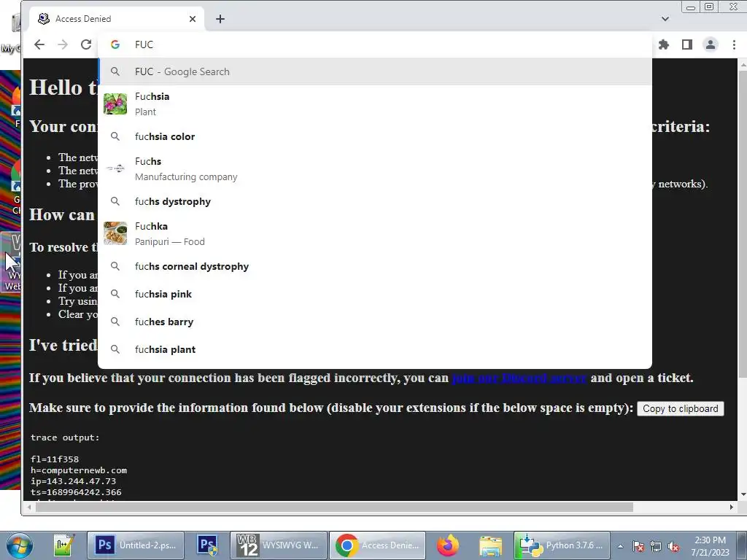Click the Google logo in address bar
The width and height of the screenshot is (747, 560).
[x=115, y=44]
